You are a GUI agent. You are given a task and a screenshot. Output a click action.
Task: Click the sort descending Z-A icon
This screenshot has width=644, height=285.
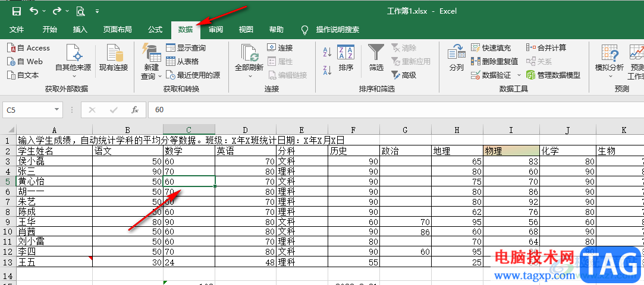(x=327, y=70)
